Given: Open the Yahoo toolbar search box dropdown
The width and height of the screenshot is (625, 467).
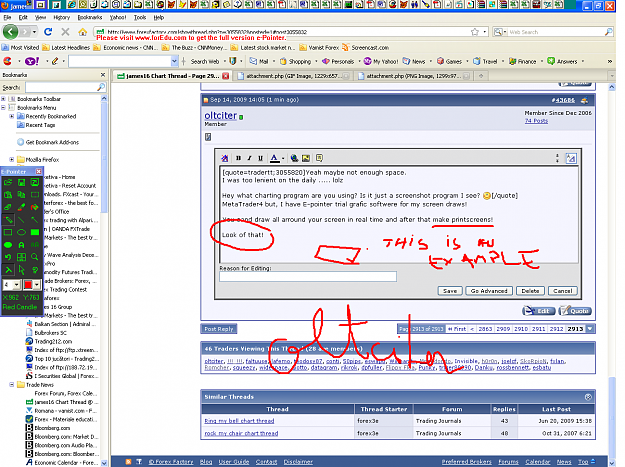Looking at the screenshot, I should (x=174, y=61).
